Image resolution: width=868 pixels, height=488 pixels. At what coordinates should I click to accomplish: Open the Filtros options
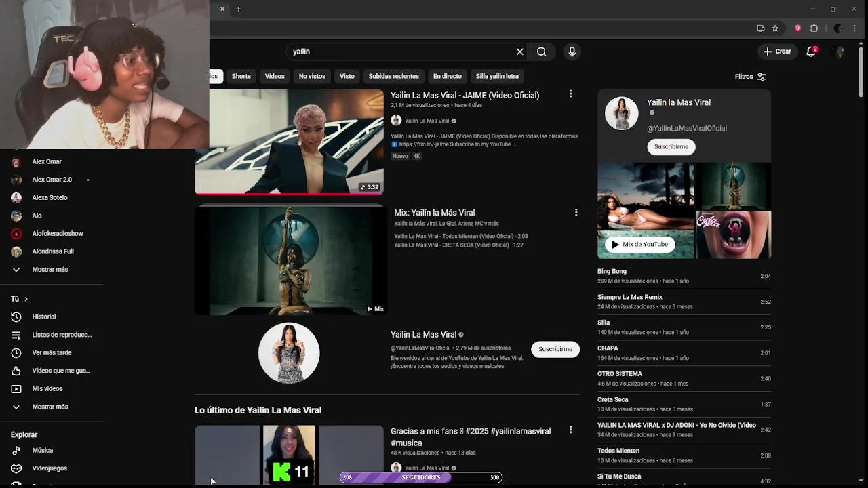pos(750,77)
